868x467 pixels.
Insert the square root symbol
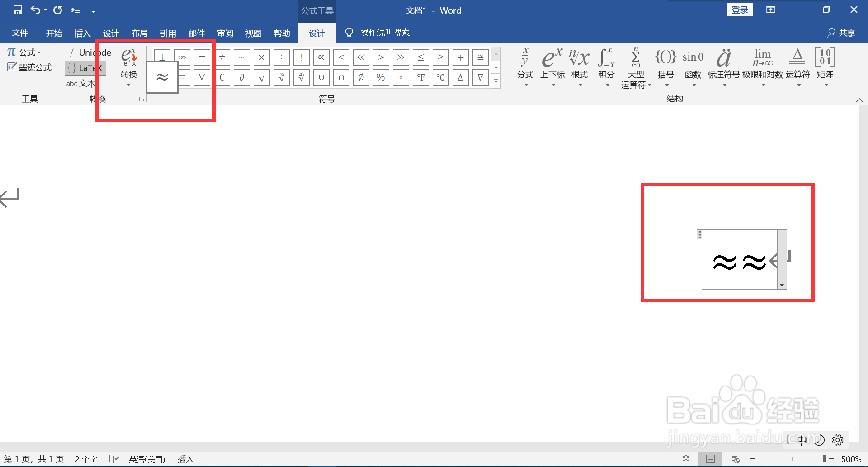(262, 77)
